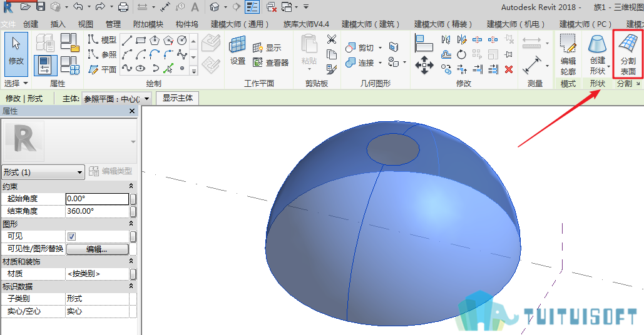Open the Insert ribbon tab
The image size is (644, 335).
(58, 24)
